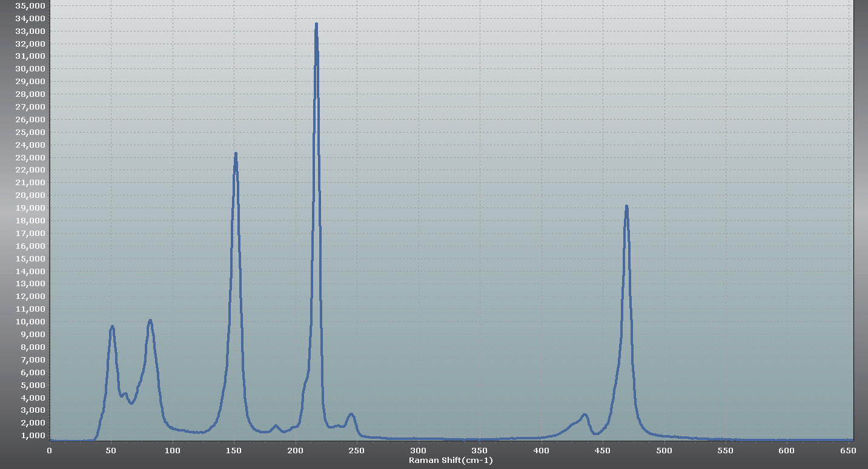The height and width of the screenshot is (469, 868).
Task: Click the 0 x-axis tick label
Action: (50, 451)
